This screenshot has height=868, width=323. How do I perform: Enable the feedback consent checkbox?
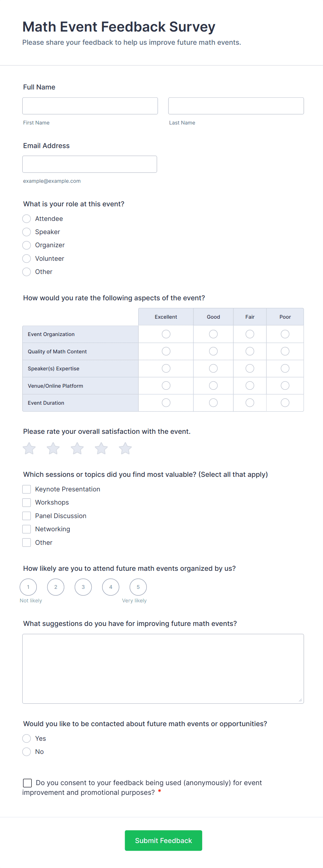[x=27, y=783]
